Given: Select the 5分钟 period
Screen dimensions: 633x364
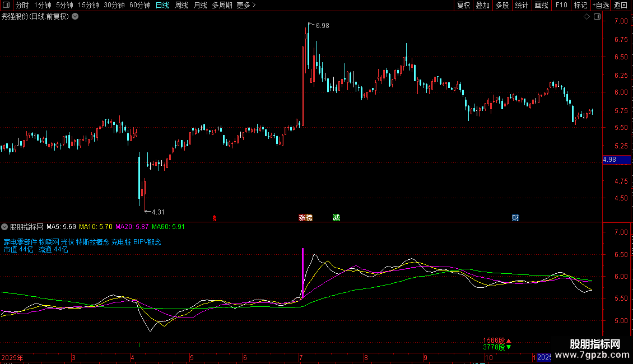Looking at the screenshot, I should click(x=64, y=5).
